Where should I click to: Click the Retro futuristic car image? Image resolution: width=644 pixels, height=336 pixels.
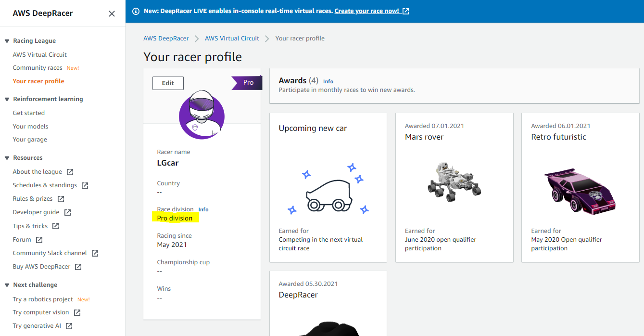point(581,191)
